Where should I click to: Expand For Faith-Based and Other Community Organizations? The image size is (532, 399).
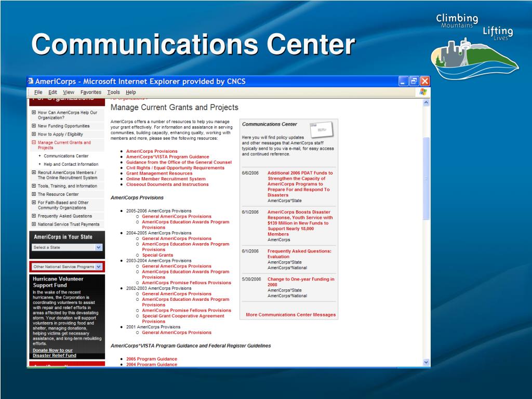[34, 203]
